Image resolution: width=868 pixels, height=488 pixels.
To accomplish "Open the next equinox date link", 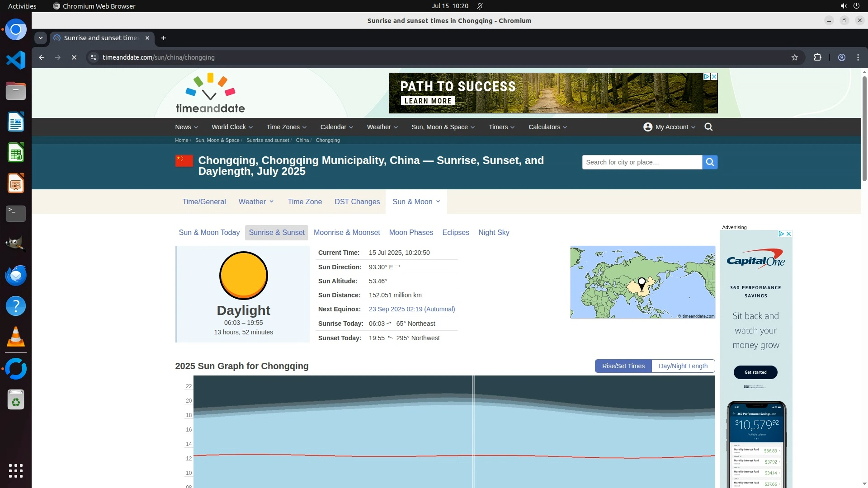I will pos(411,309).
